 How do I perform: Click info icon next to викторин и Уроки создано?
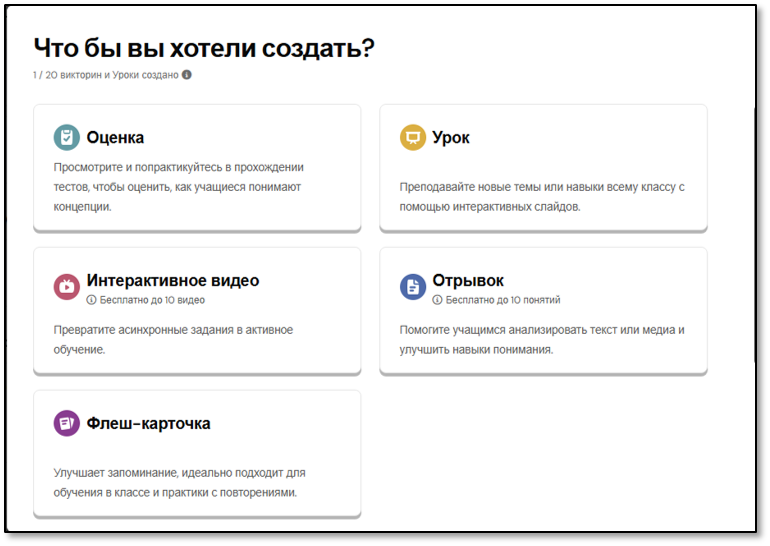tap(187, 75)
